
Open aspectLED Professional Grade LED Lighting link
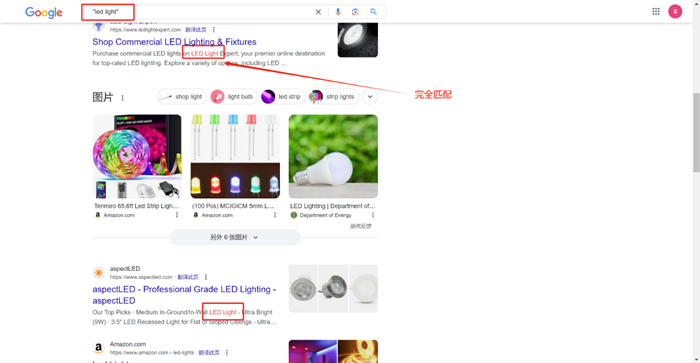184,295
